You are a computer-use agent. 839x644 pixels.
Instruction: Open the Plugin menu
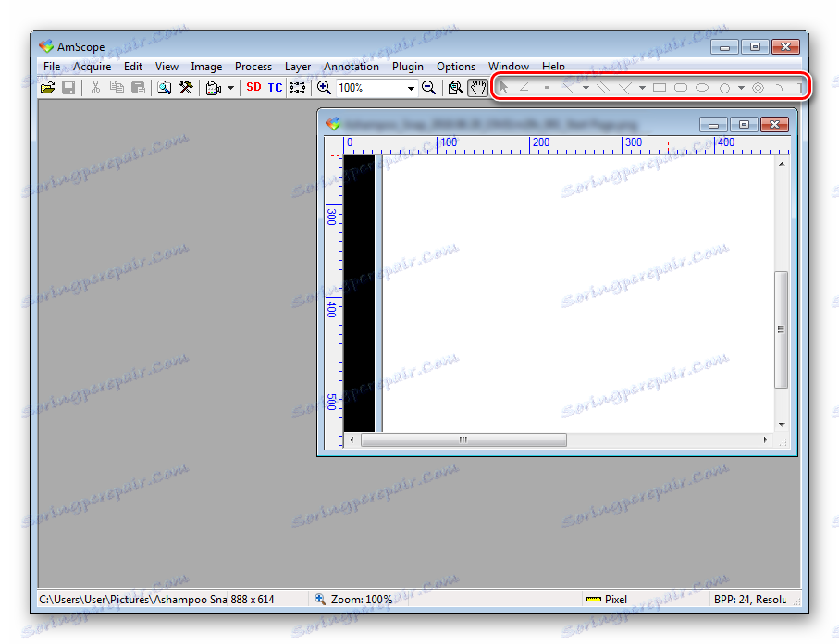coord(407,67)
